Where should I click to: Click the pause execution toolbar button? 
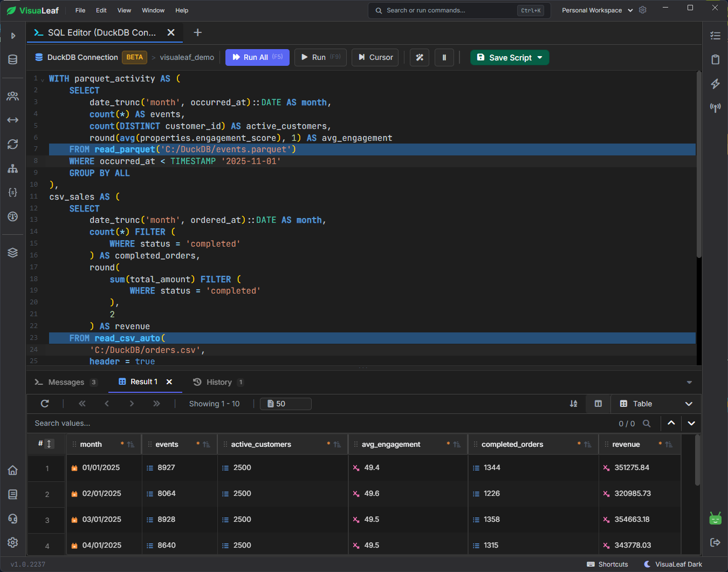tap(444, 57)
